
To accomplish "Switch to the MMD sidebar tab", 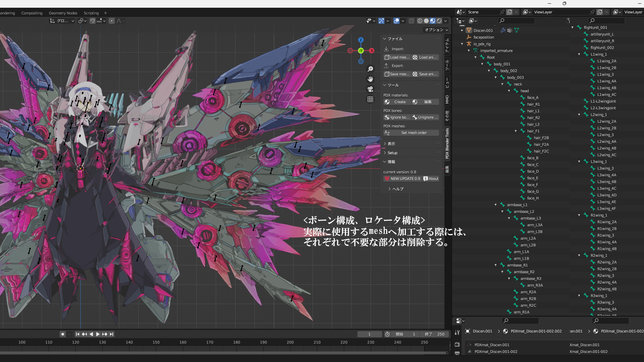I will (x=447, y=99).
